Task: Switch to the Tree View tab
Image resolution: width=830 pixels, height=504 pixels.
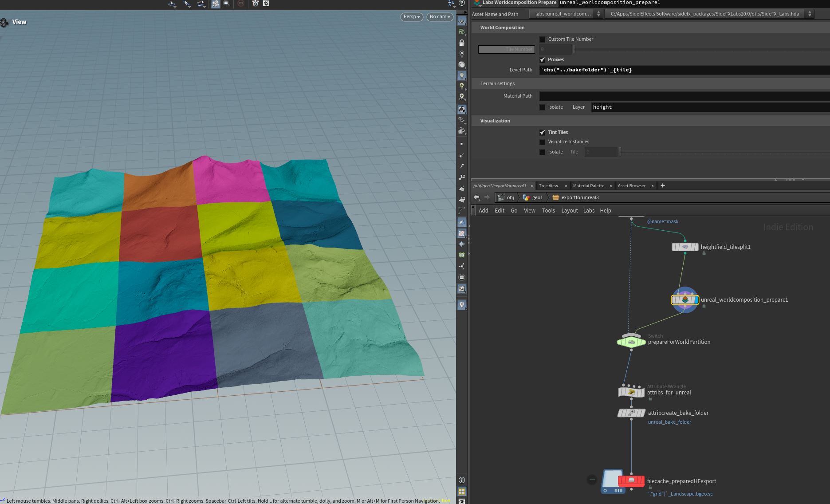Action: pyautogui.click(x=548, y=185)
